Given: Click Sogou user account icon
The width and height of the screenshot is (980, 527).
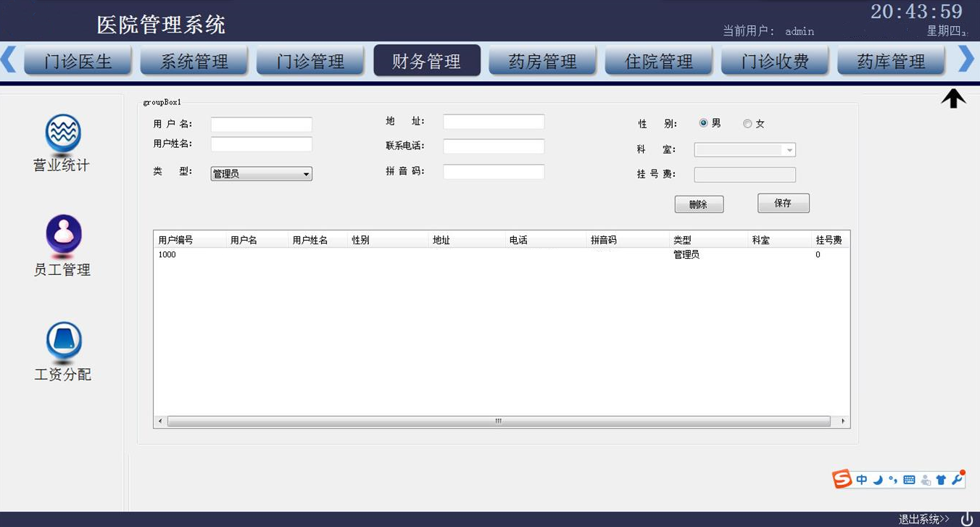Looking at the screenshot, I should click(x=926, y=480).
